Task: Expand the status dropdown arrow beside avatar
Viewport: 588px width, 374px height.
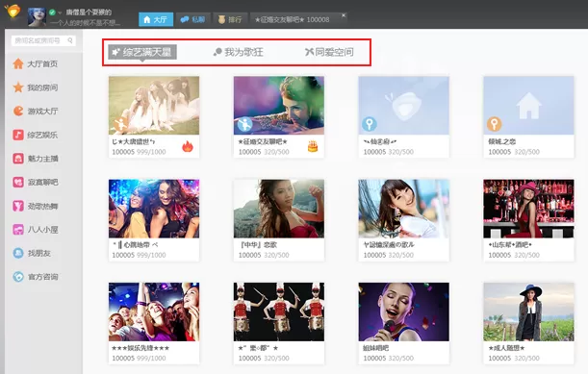Action: [60, 13]
